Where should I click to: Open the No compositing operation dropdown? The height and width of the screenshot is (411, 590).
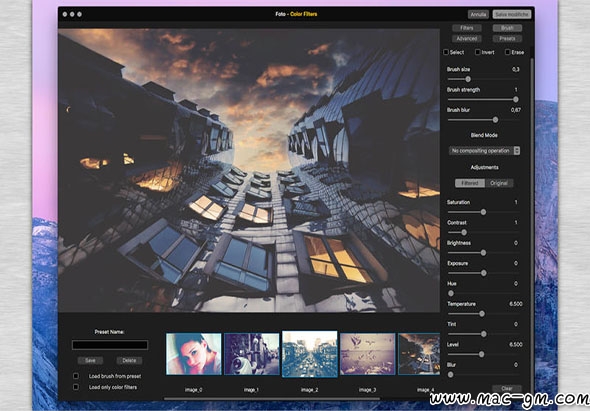[x=484, y=151]
